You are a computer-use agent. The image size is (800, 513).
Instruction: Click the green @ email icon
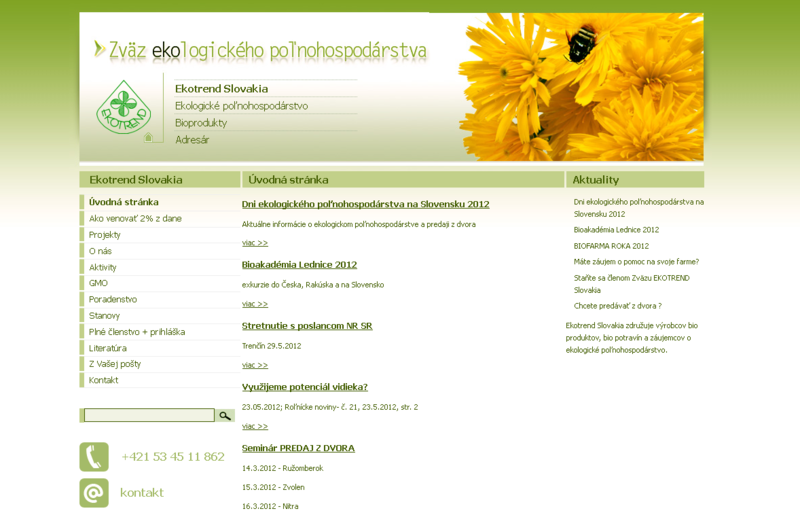(94, 493)
